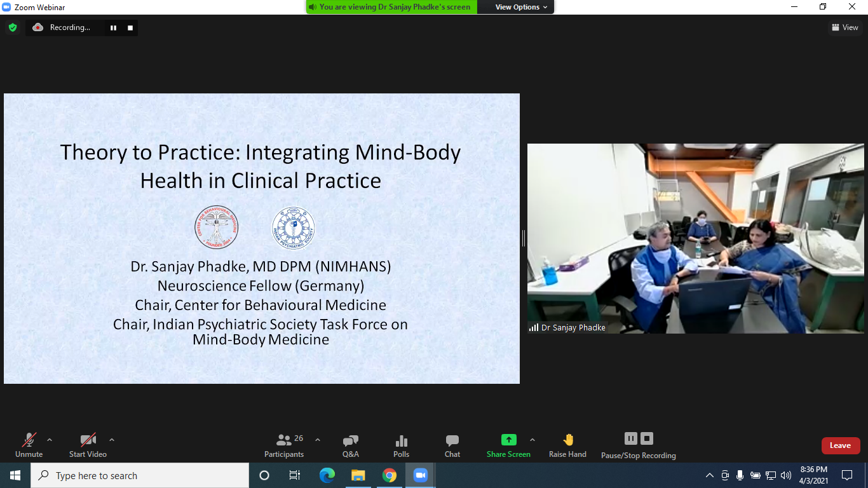Click the divider handle between slide and video

[x=524, y=238]
